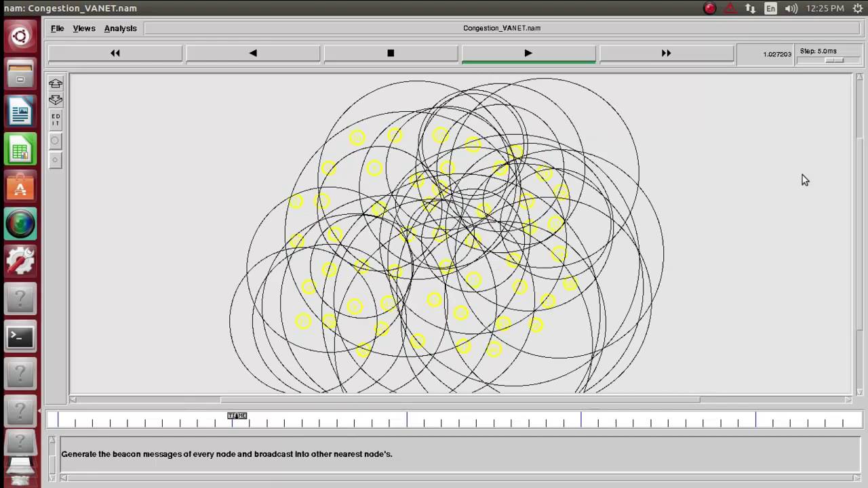The image size is (868, 488).
Task: Open the Files manager in the launcher
Action: 20,74
